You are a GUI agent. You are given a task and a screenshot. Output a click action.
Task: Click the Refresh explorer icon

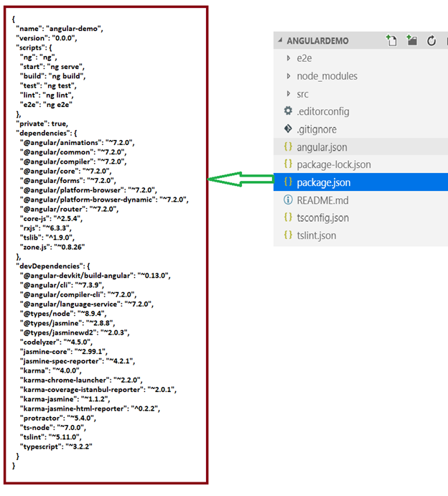coord(431,40)
